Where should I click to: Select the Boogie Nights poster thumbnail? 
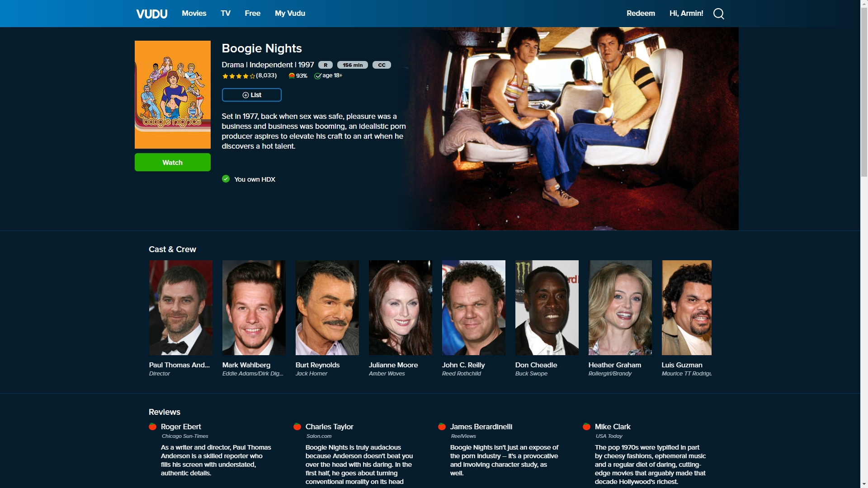click(172, 94)
